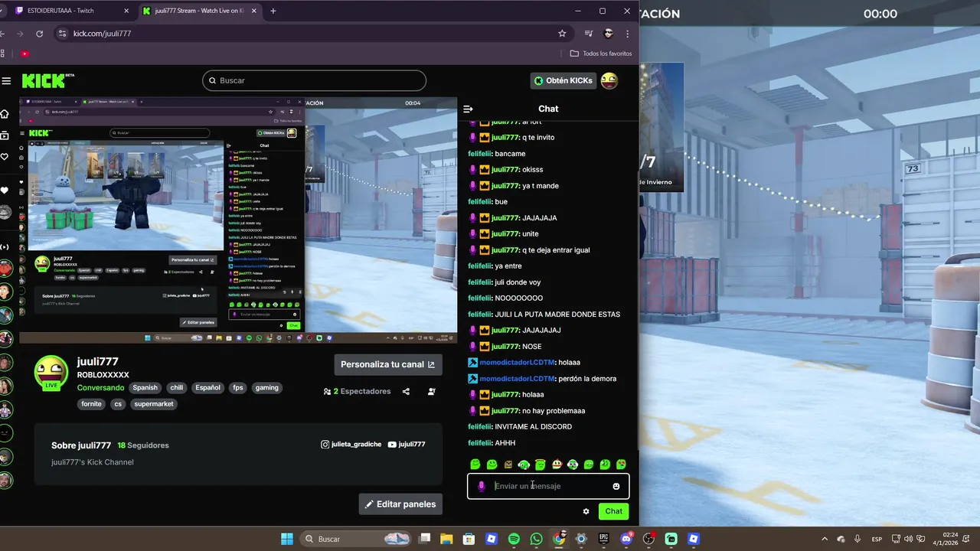The width and height of the screenshot is (980, 551).
Task: Click the Obtén KICKs button
Action: tap(563, 80)
